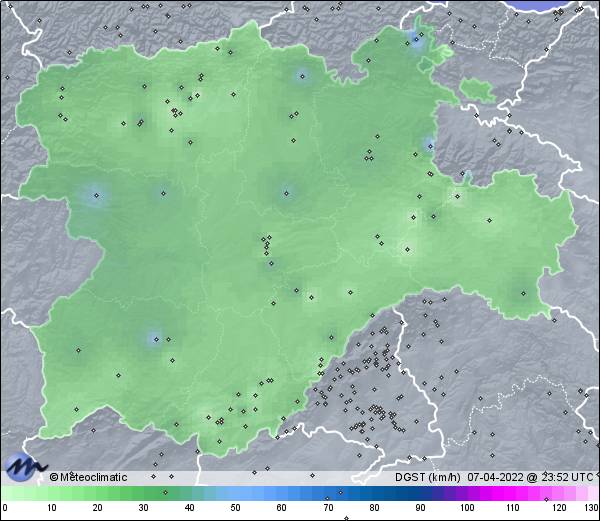The width and height of the screenshot is (600, 521).
Task: Click the Meteoclimatic wave logo icon
Action: click(x=25, y=467)
